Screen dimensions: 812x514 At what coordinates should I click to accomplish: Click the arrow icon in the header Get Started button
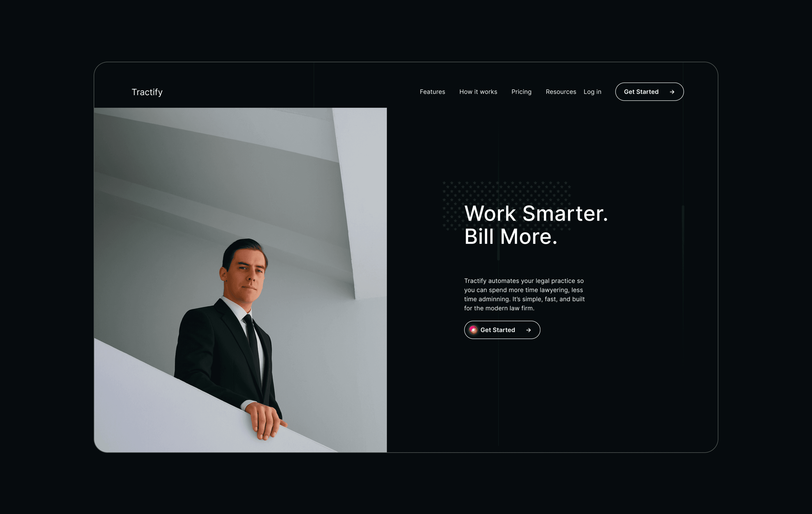[x=672, y=92]
